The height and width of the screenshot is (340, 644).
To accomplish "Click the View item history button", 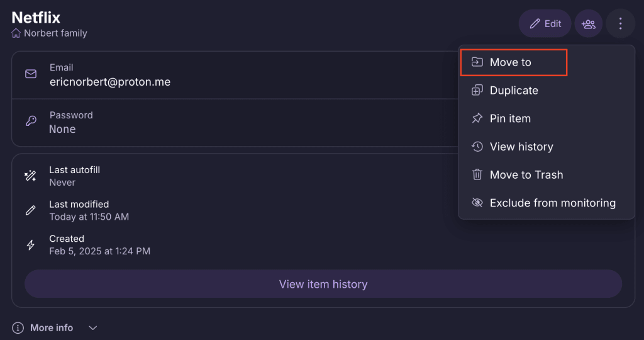I will point(323,284).
